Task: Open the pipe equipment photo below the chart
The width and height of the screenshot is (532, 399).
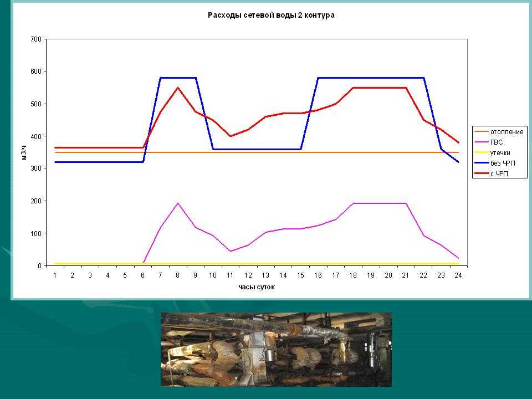Action: point(276,349)
